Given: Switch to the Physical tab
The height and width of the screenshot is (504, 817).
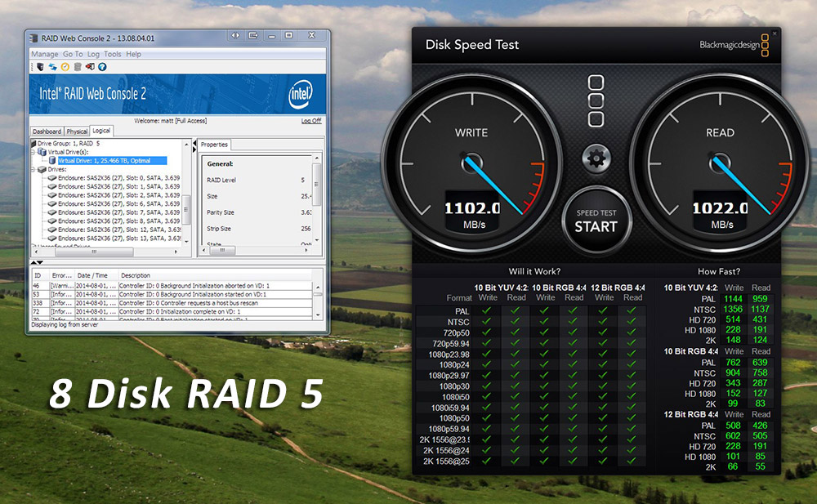Looking at the screenshot, I should pos(77,132).
